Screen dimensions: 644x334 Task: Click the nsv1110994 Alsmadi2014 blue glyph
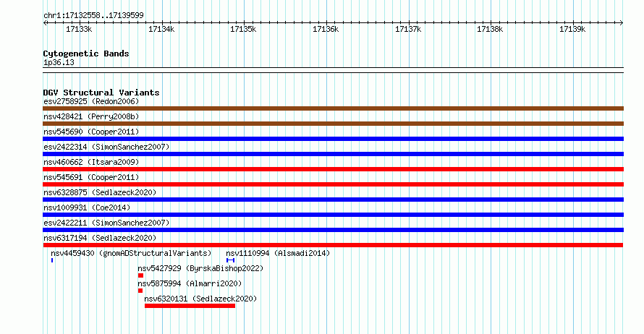pyautogui.click(x=230, y=260)
